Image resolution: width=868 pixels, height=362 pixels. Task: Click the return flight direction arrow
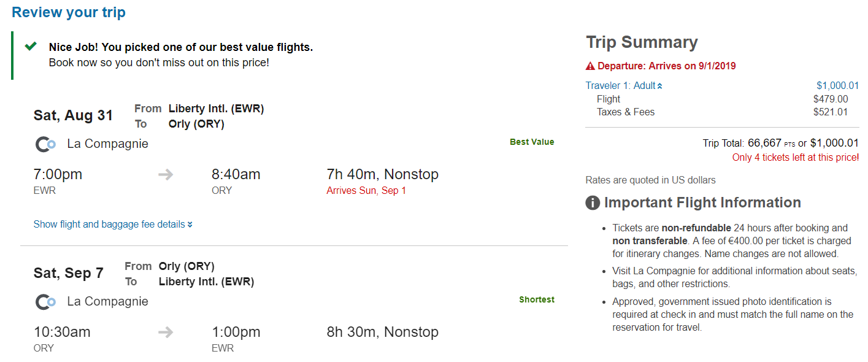pos(166,333)
